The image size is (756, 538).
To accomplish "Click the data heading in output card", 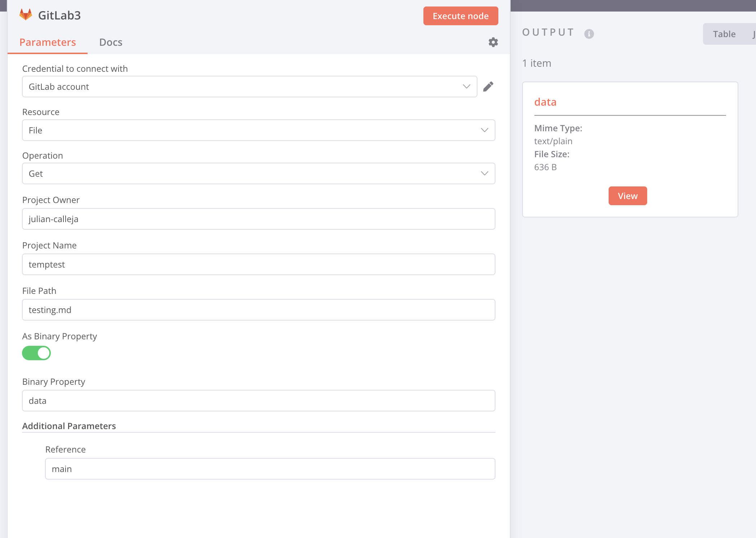I will pos(545,102).
